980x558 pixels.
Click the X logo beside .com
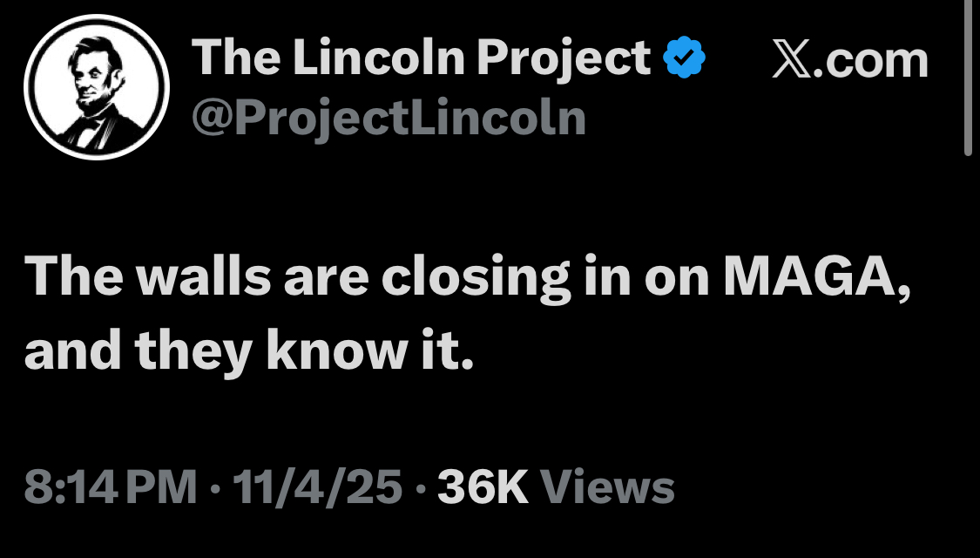click(x=790, y=60)
